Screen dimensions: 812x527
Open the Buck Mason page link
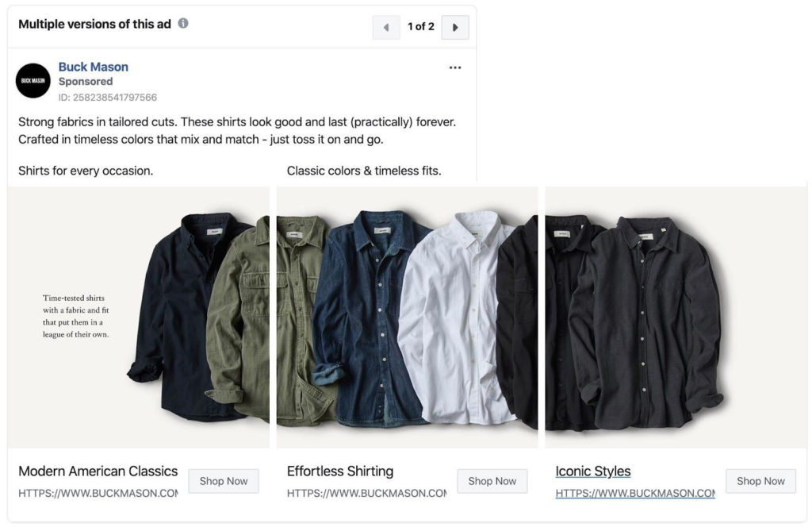click(93, 66)
